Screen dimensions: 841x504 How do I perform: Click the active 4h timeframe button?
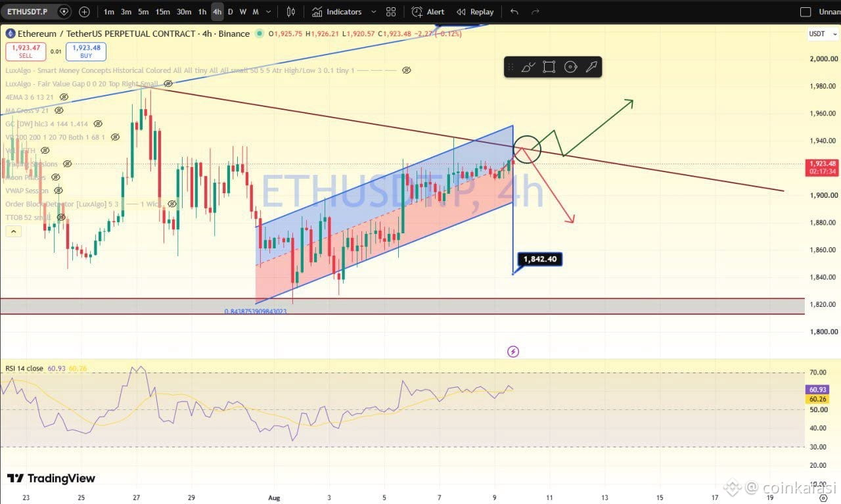point(217,12)
